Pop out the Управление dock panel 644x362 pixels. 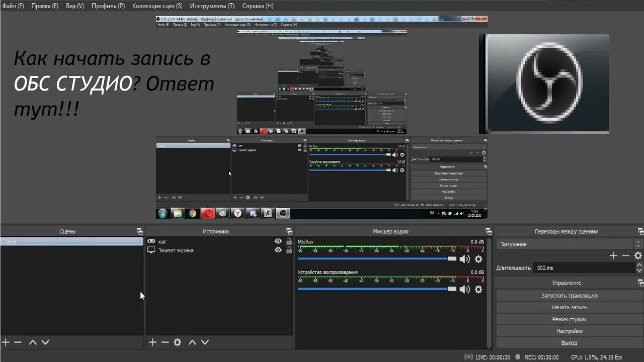click(640, 283)
